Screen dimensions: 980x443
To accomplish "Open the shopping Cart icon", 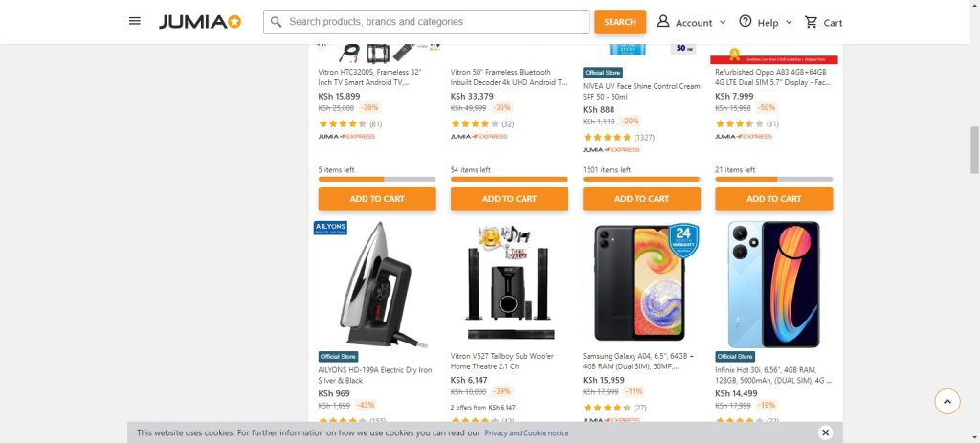I will (x=812, y=22).
